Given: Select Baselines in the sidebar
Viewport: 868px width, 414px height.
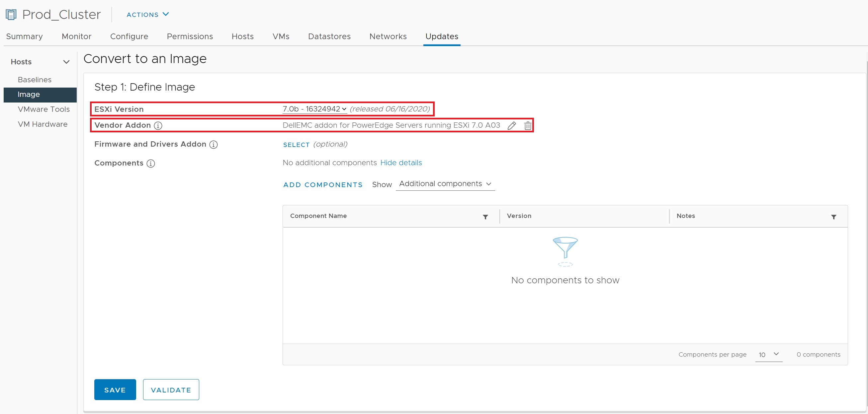Looking at the screenshot, I should click(x=35, y=80).
